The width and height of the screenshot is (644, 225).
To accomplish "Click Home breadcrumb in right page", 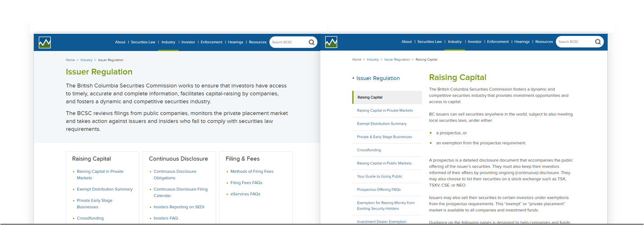I will [357, 59].
